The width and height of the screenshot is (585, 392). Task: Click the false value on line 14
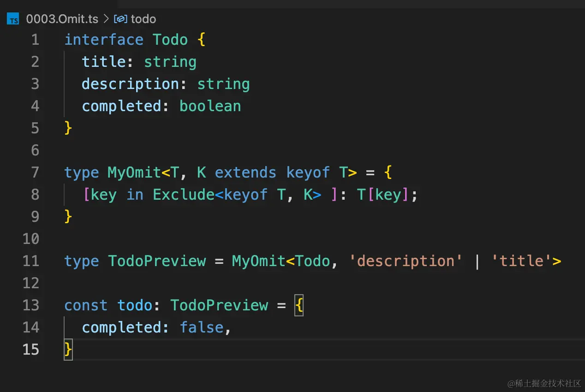point(201,327)
